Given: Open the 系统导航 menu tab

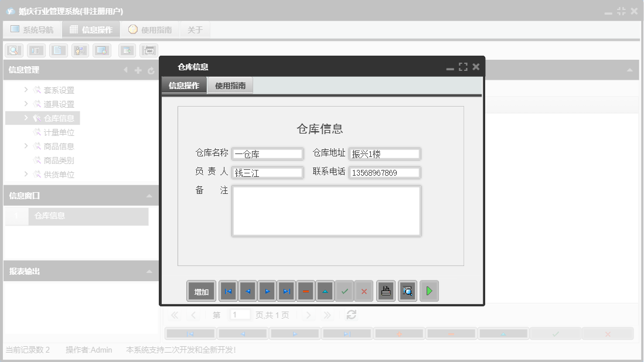Looking at the screenshot, I should pyautogui.click(x=32, y=29).
